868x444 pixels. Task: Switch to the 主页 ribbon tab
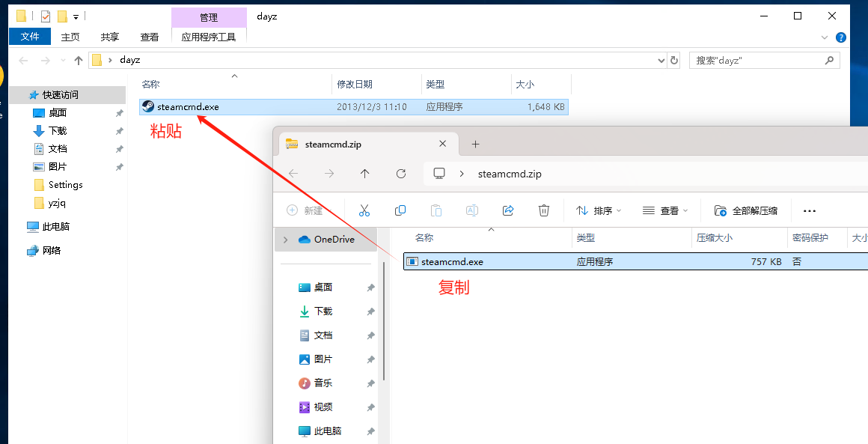pyautogui.click(x=70, y=37)
